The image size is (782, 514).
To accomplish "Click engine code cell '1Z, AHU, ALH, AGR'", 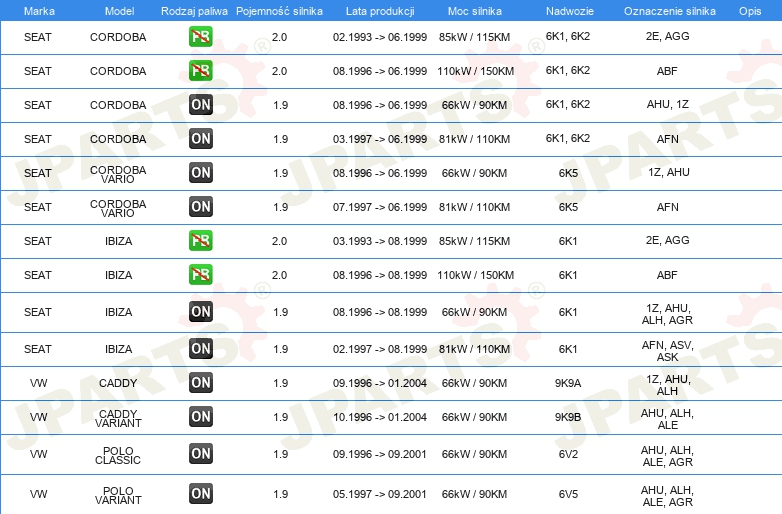I will [667, 314].
